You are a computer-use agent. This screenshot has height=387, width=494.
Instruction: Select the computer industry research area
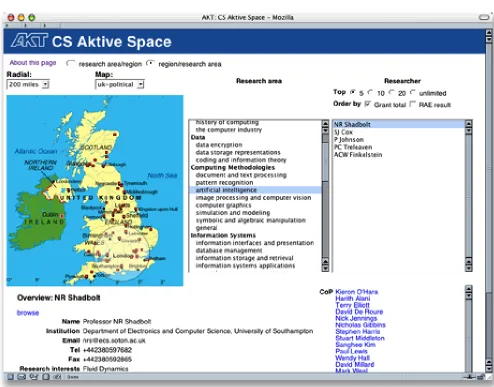[x=229, y=130]
